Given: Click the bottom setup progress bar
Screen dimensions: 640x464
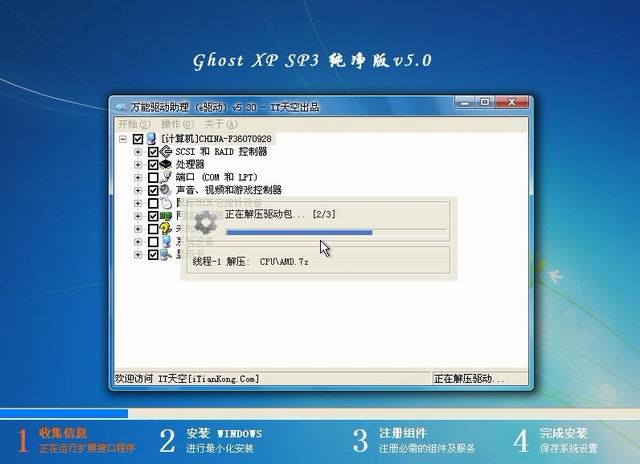Looking at the screenshot, I should coord(320,413).
